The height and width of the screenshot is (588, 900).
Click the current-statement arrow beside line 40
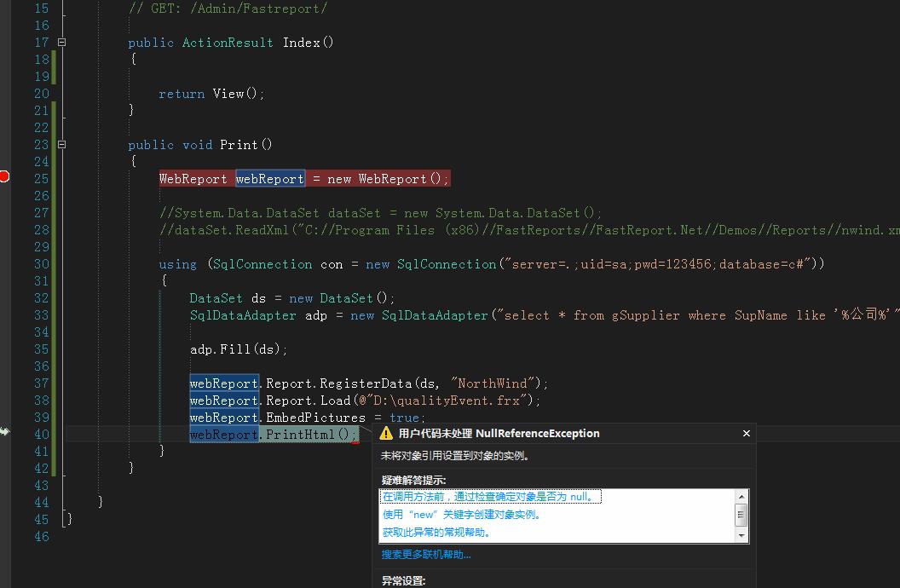(x=4, y=431)
